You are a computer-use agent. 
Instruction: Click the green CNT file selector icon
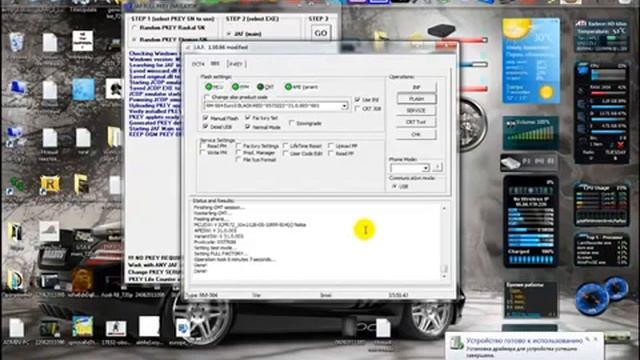coord(260,87)
